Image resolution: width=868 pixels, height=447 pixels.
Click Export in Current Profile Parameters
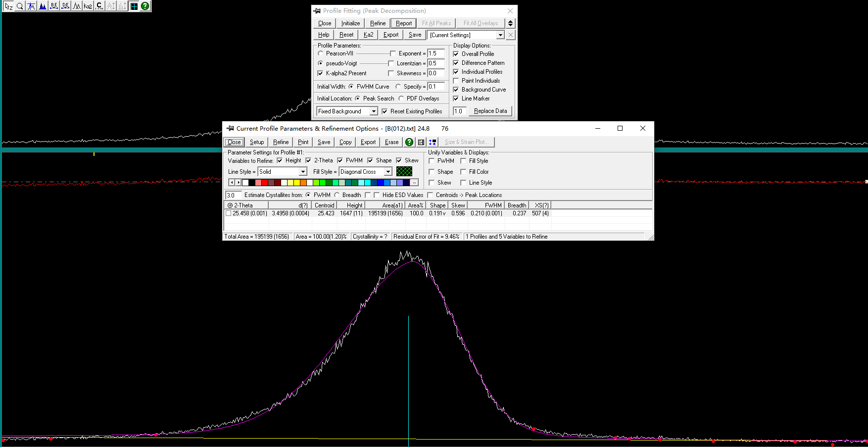[368, 142]
